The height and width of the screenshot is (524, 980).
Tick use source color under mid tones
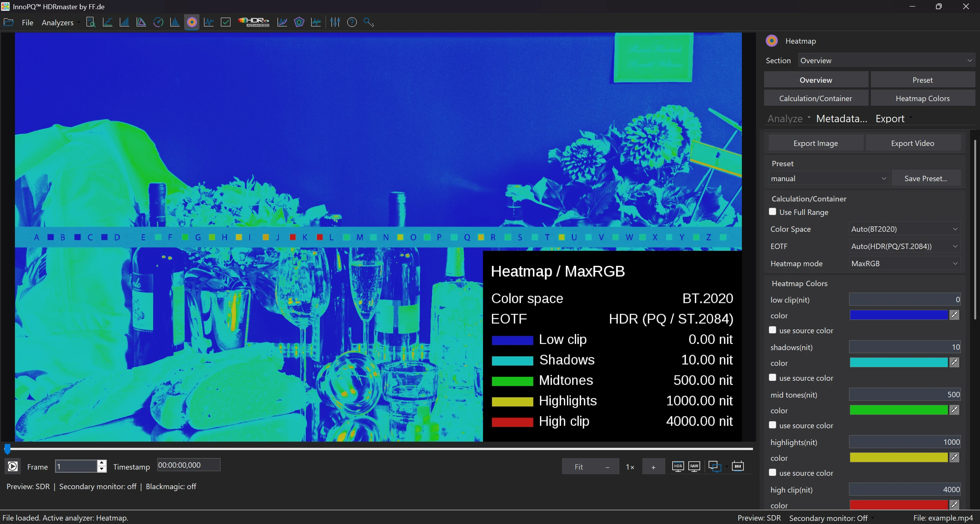[773, 425]
